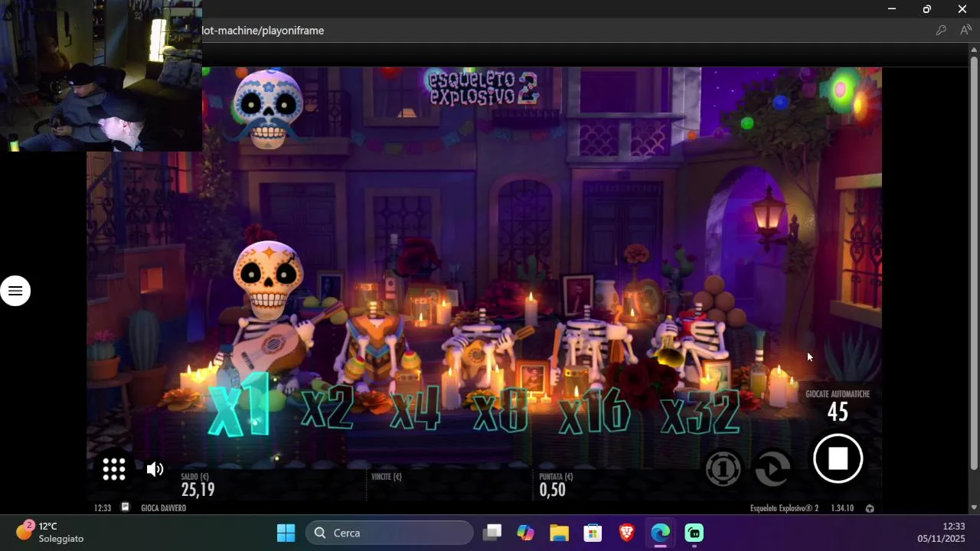Click the SALDO balance value 25,19
980x551 pixels.
click(x=198, y=490)
